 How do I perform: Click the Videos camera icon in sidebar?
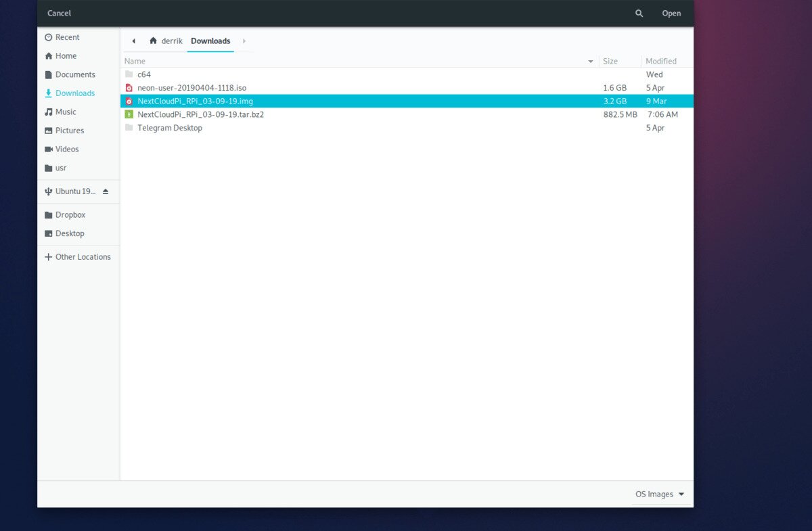coord(48,149)
